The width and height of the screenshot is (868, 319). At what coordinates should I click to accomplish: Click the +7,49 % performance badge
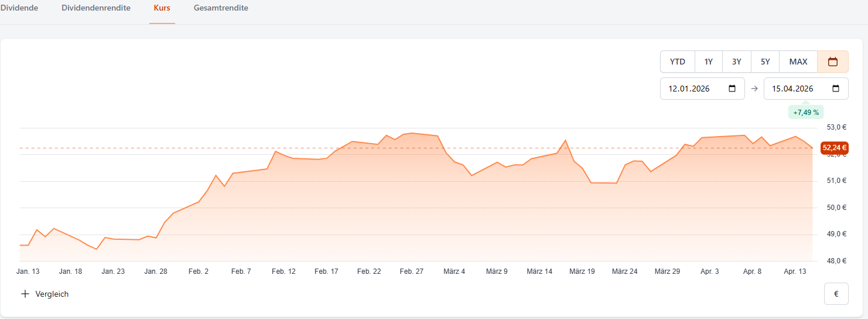click(x=806, y=113)
